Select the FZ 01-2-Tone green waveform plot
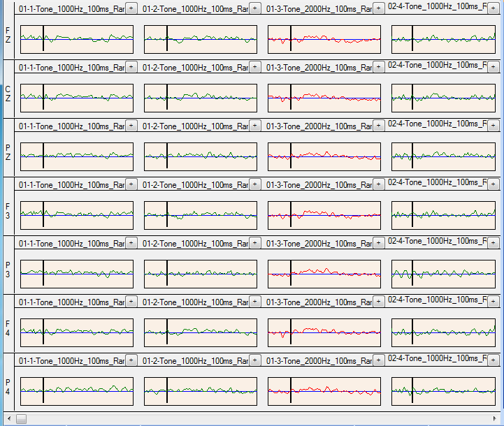Image resolution: width=504 pixels, height=426 pixels. pyautogui.click(x=201, y=40)
